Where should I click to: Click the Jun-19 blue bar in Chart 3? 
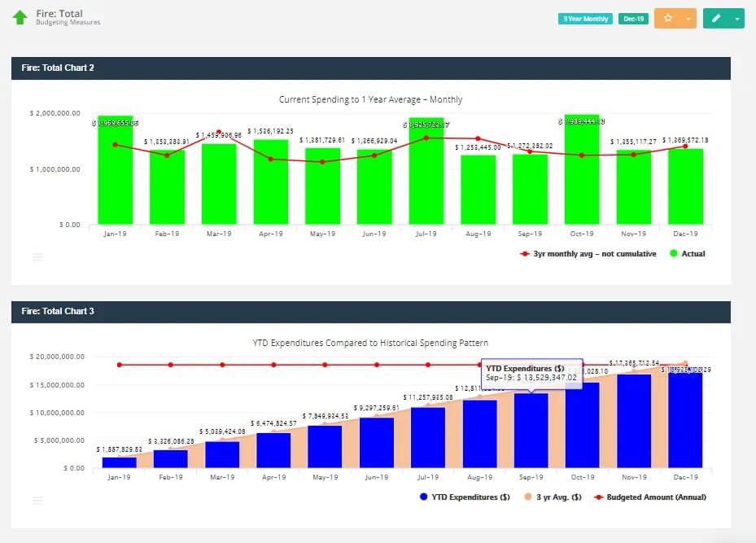point(377,443)
